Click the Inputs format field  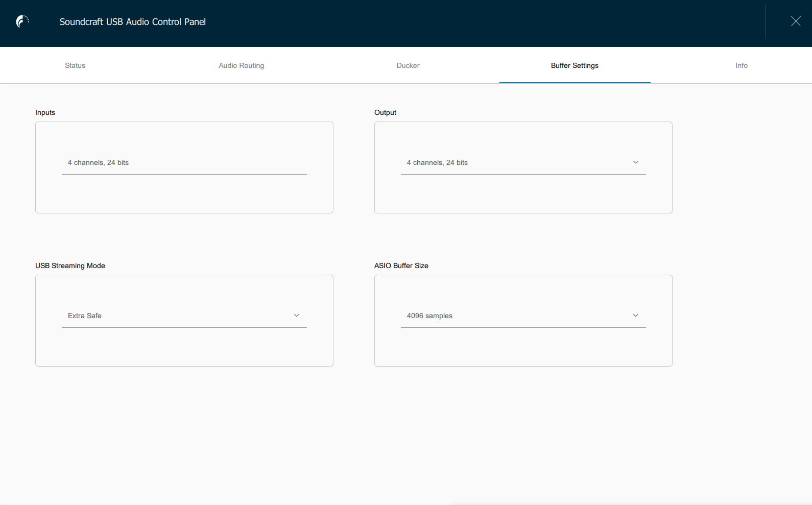(184, 162)
